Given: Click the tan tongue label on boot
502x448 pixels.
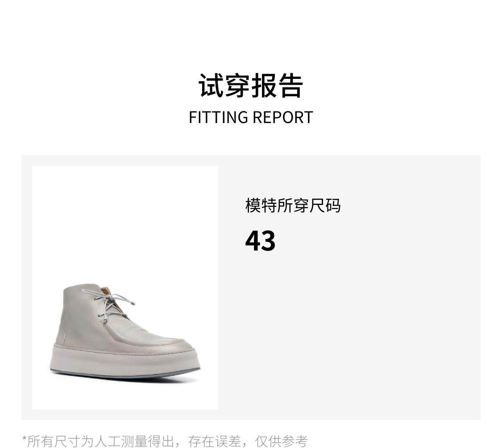Looking at the screenshot, I should click(x=106, y=290).
